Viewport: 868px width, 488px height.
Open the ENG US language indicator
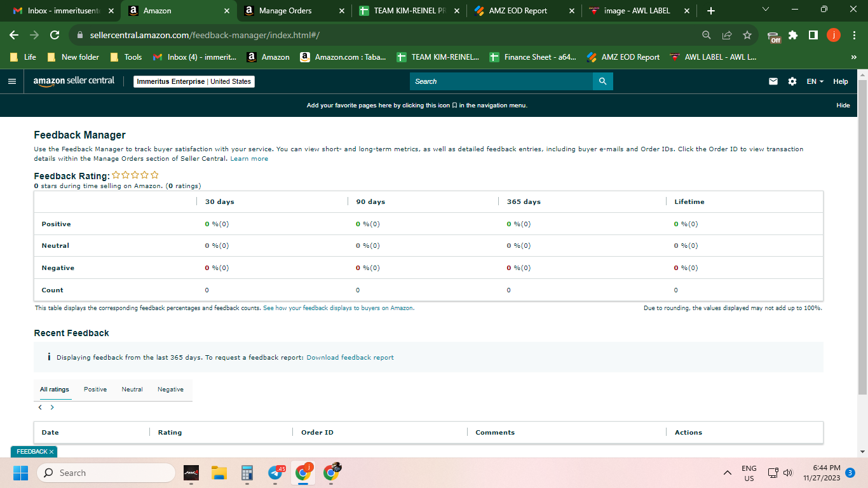tap(749, 473)
